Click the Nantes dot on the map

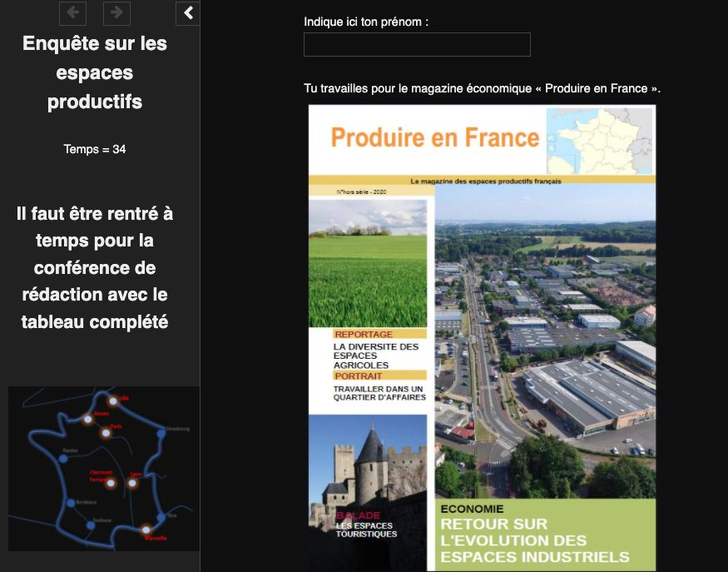pyautogui.click(x=63, y=456)
